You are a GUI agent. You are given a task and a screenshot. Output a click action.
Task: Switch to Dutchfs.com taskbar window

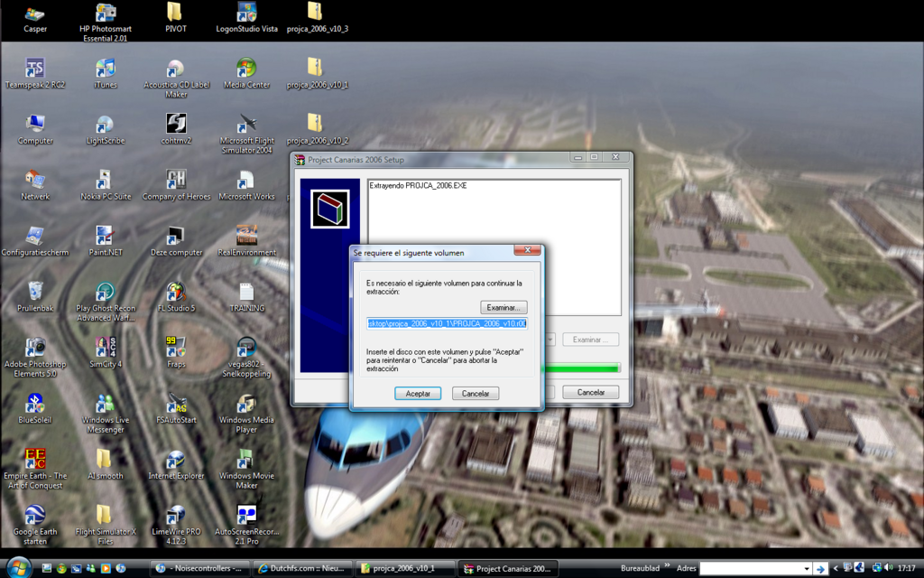(303, 569)
